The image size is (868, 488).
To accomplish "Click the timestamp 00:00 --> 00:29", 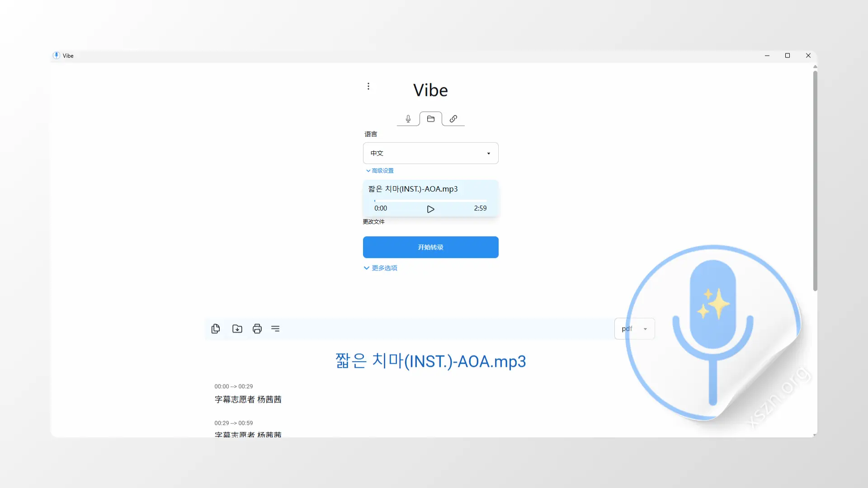I will (234, 386).
